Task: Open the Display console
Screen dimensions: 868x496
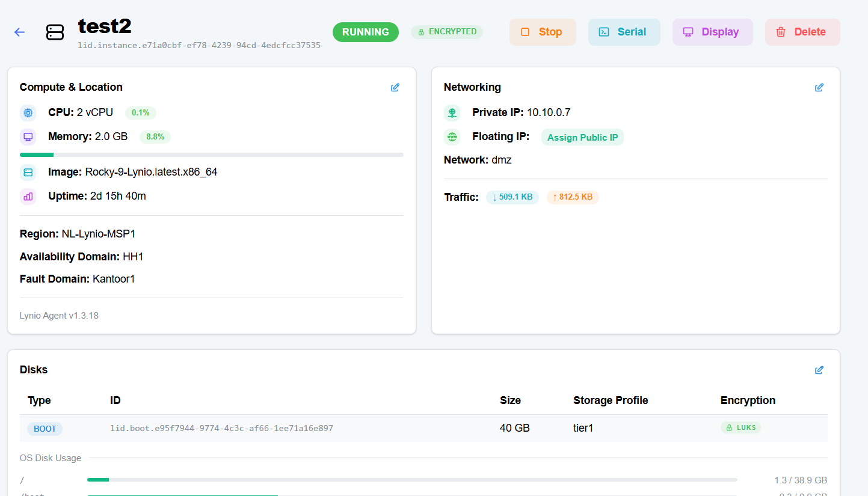Action: coord(712,32)
